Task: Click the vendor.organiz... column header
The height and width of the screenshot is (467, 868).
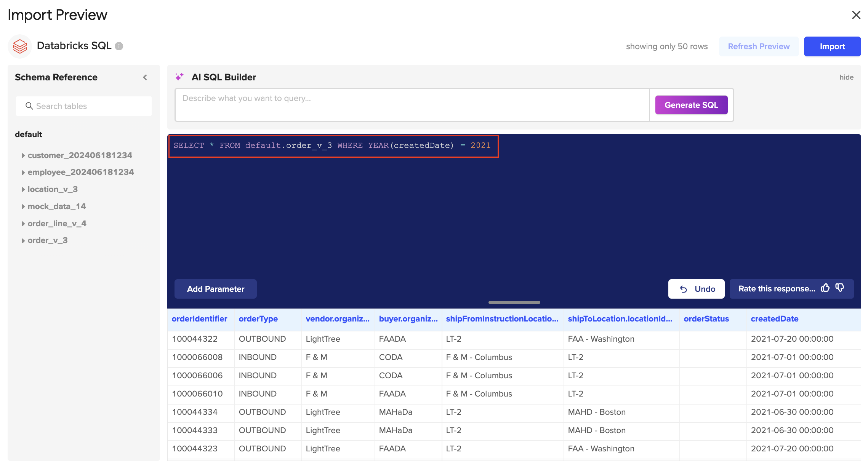Action: (338, 319)
